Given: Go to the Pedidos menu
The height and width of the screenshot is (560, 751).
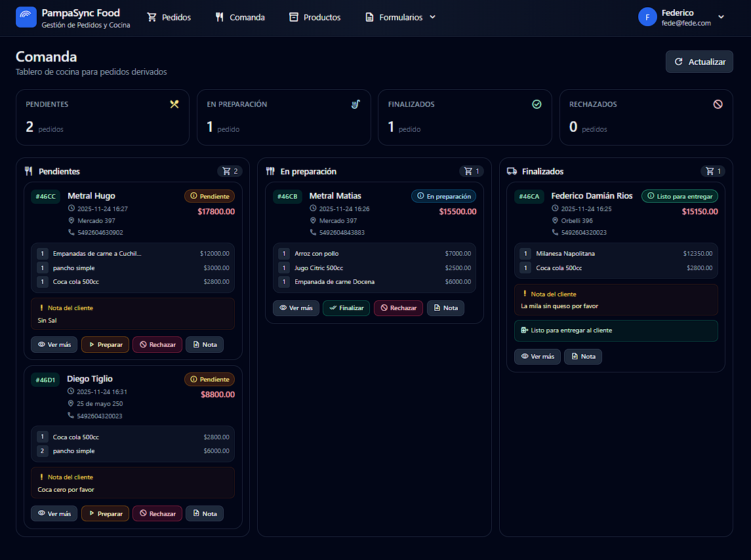Looking at the screenshot, I should (169, 17).
